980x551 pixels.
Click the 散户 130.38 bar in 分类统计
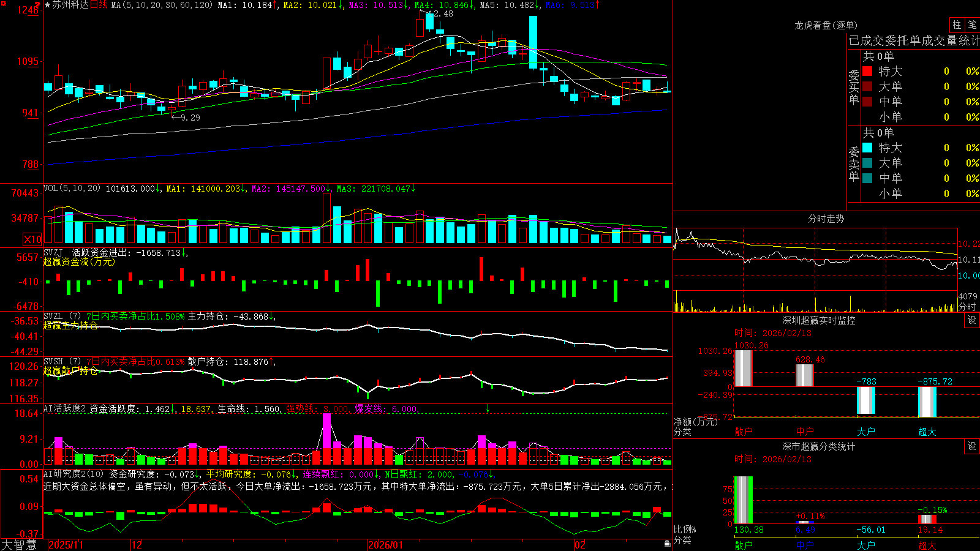click(744, 500)
